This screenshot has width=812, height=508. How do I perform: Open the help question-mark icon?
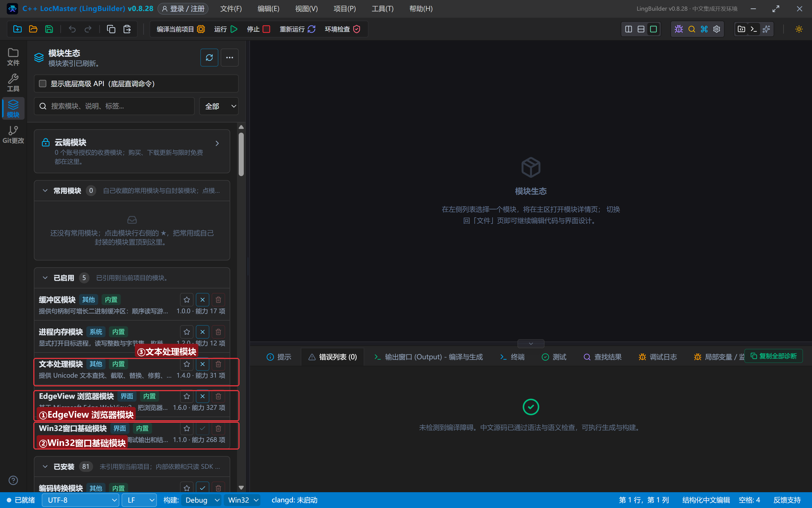coord(13,480)
